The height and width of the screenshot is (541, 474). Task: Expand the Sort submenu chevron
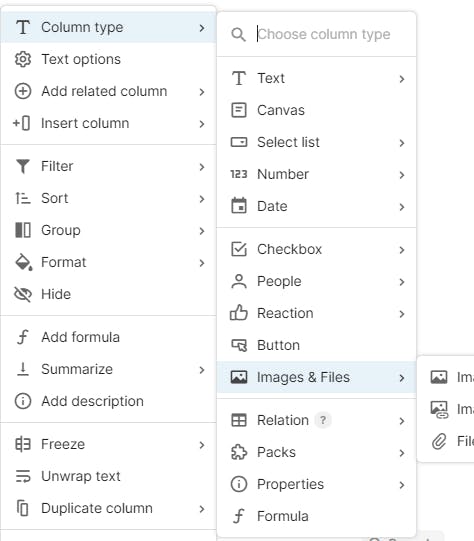202,199
